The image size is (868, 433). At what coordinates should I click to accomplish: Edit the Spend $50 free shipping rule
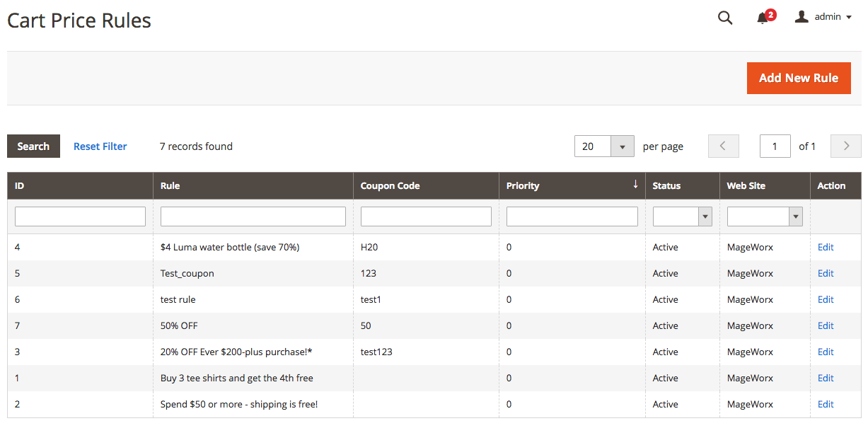pos(826,405)
